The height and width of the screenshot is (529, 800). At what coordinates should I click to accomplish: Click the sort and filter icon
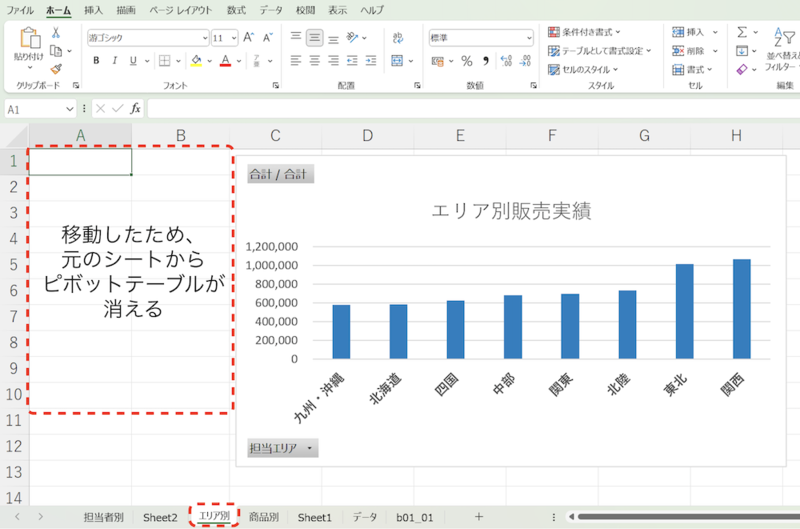coord(784,38)
